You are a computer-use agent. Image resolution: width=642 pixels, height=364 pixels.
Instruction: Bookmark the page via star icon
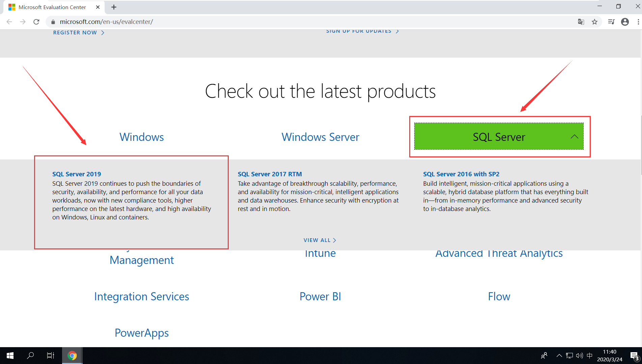[595, 22]
